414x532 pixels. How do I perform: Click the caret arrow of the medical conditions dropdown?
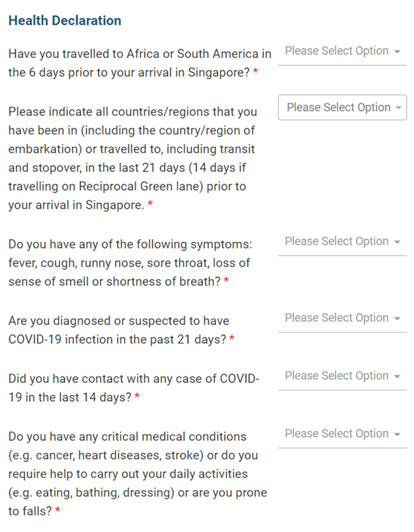397,435
